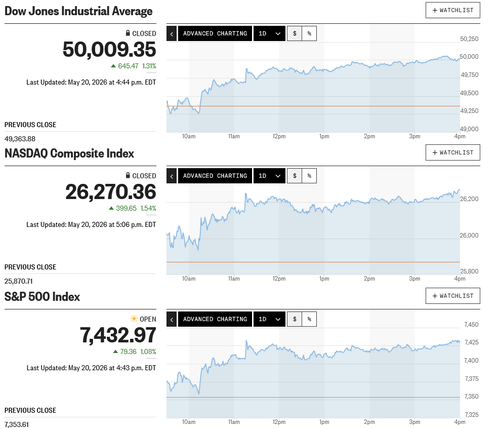
Task: Add NASDAQ Composite Index to Watchlist
Action: click(x=453, y=153)
